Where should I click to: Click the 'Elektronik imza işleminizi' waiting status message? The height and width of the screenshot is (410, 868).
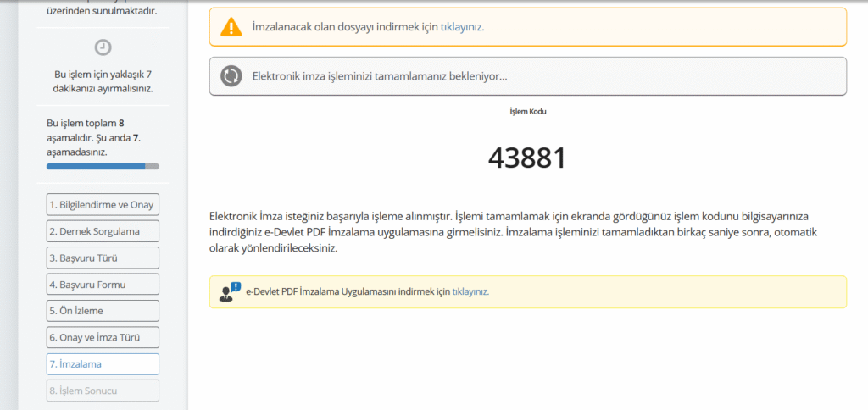(x=380, y=76)
